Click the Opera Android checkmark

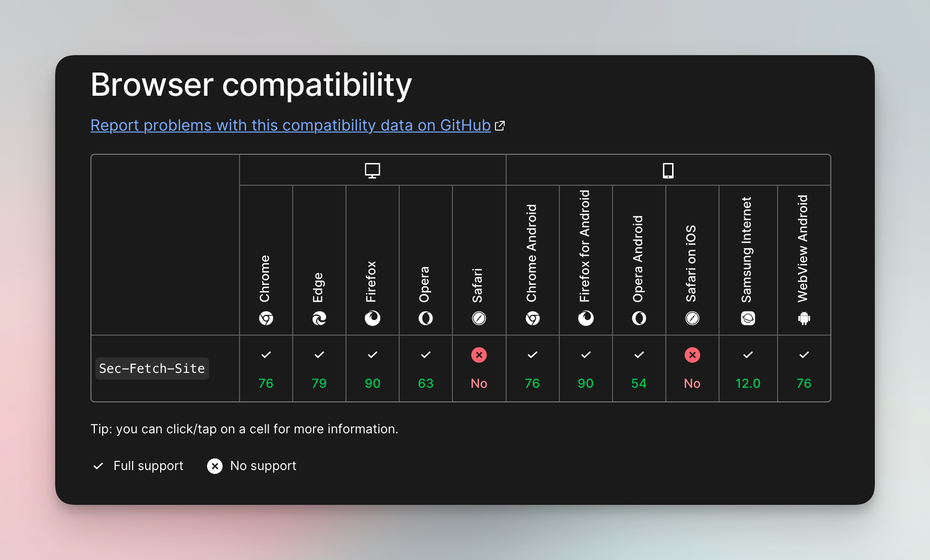(639, 354)
